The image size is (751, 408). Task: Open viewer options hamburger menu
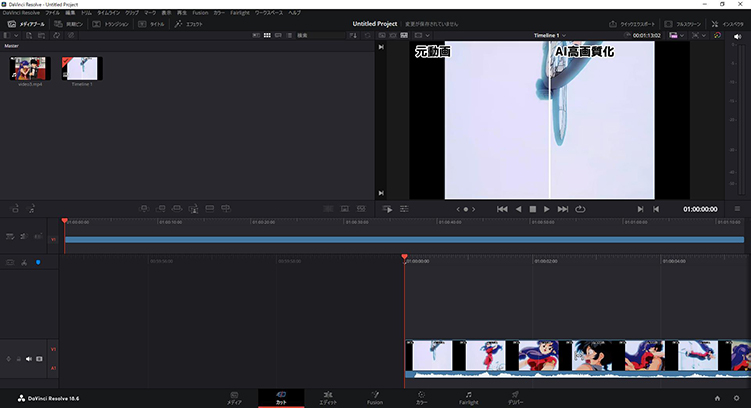tap(737, 209)
